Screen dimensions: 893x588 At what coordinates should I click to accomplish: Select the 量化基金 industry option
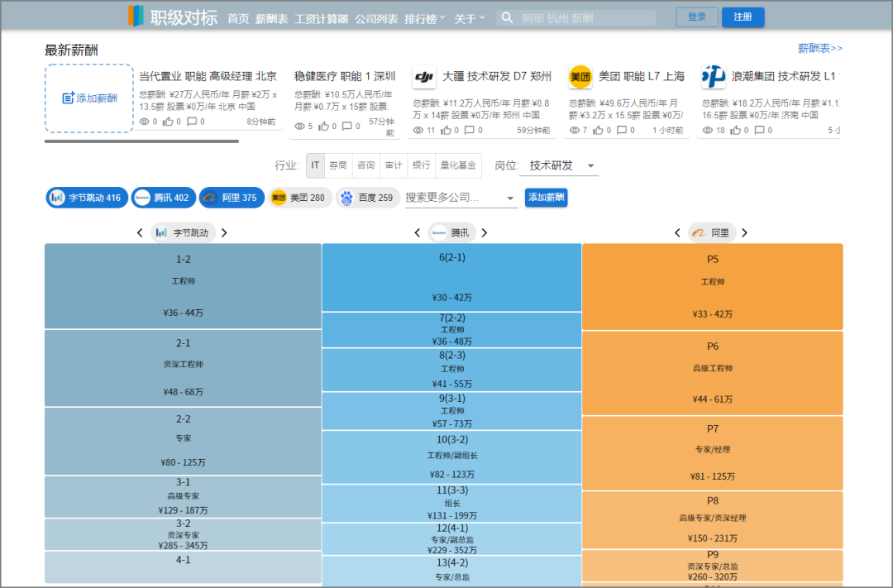(458, 165)
